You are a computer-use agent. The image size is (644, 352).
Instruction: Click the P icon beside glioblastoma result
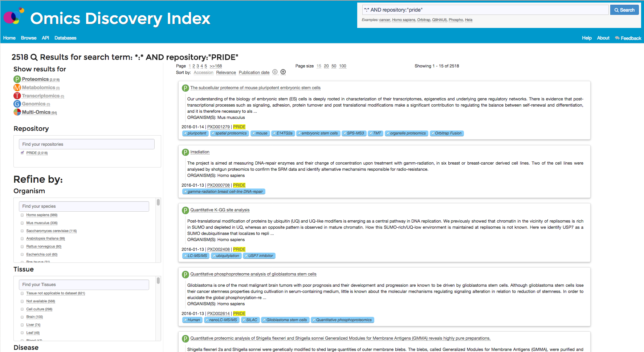[x=186, y=274]
